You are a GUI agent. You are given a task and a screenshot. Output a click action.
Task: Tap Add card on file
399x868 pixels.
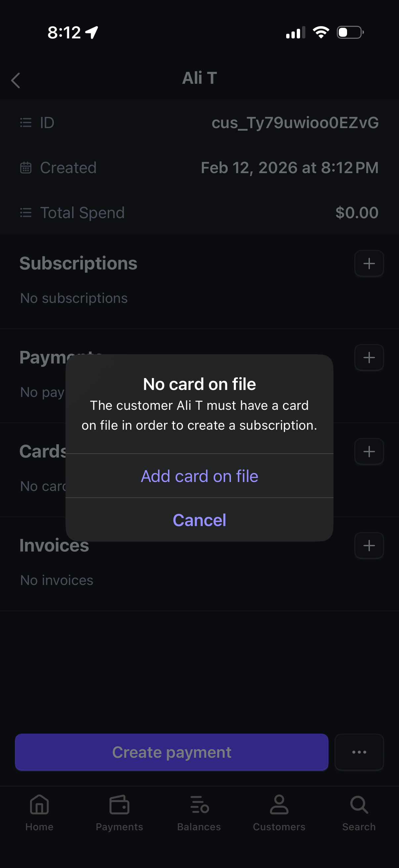click(x=199, y=476)
